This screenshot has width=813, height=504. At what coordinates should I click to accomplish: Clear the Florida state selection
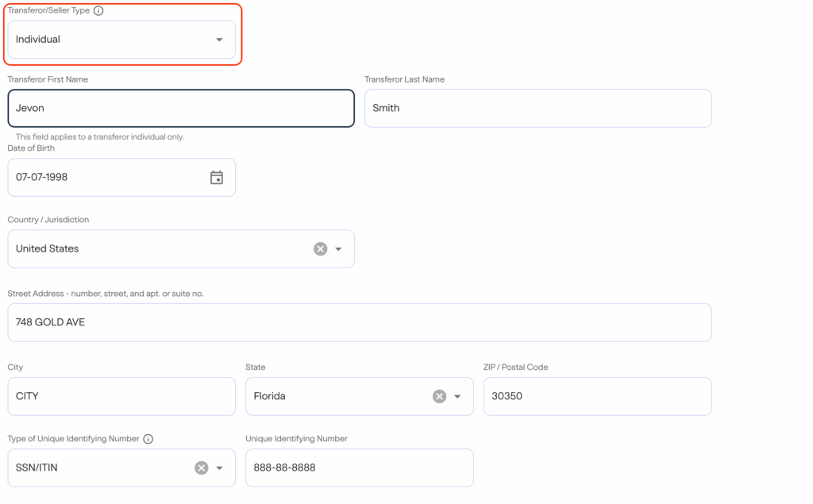(x=439, y=396)
